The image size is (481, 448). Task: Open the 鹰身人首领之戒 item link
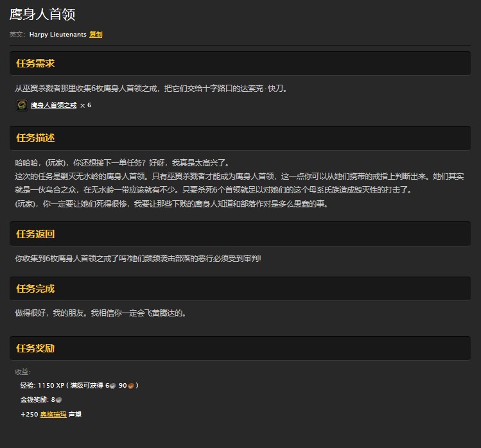(53, 105)
